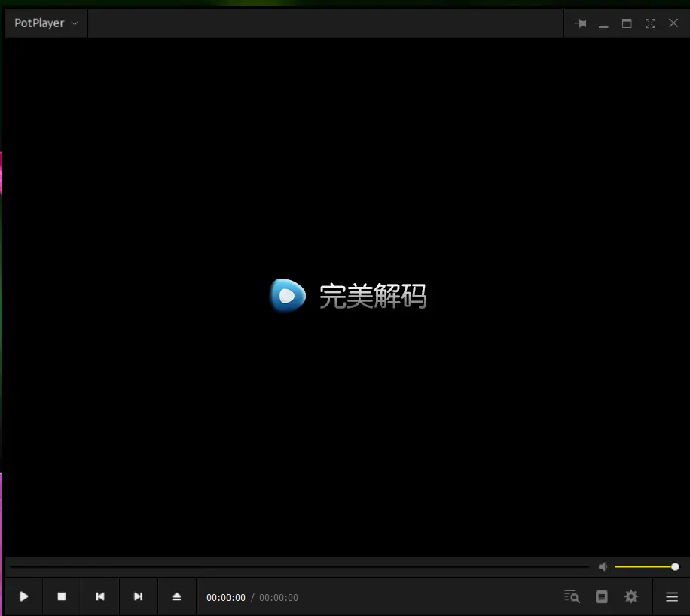Click the 完美解码 logo in the video area
This screenshot has height=616, width=690.
pos(348,295)
